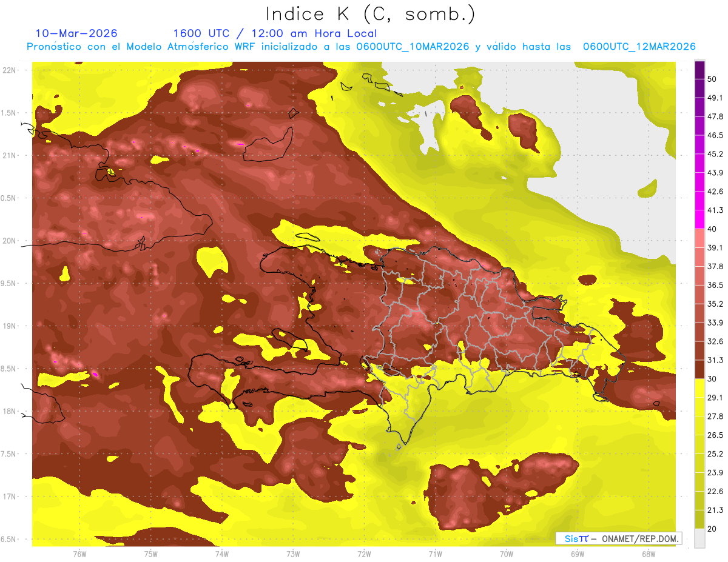Click the salmon 39.1 legend color band
The width and height of the screenshot is (728, 562).
click(x=699, y=238)
